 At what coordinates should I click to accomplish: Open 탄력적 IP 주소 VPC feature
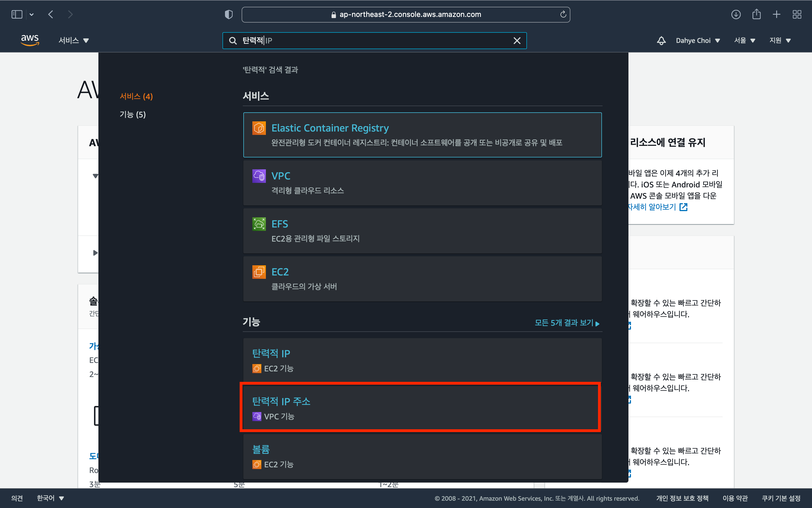point(422,408)
